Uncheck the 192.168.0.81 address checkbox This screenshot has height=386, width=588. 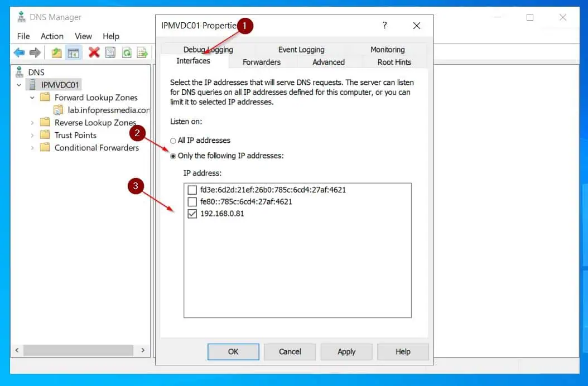coord(192,214)
